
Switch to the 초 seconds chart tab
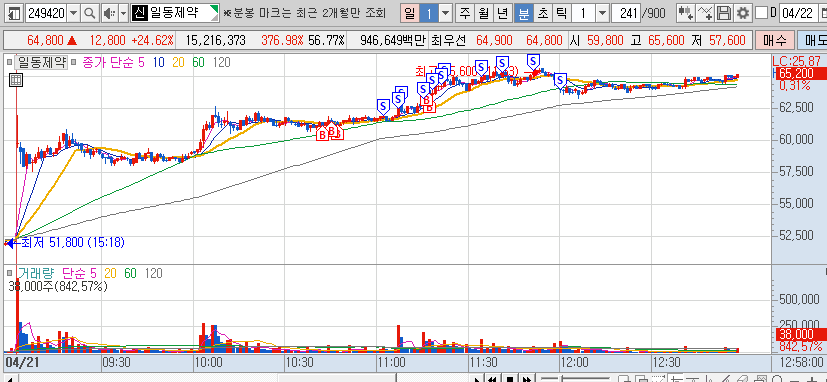pos(542,13)
